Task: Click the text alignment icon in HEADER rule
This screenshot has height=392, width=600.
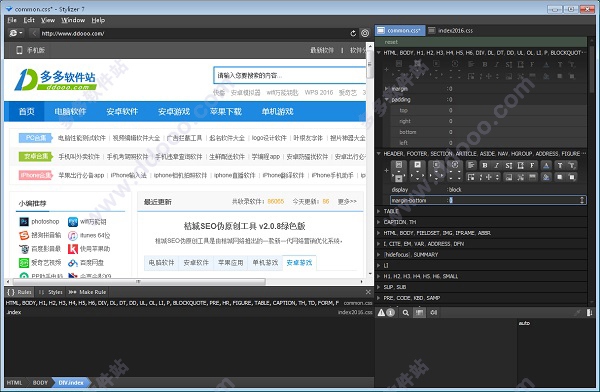Action: 471,165
